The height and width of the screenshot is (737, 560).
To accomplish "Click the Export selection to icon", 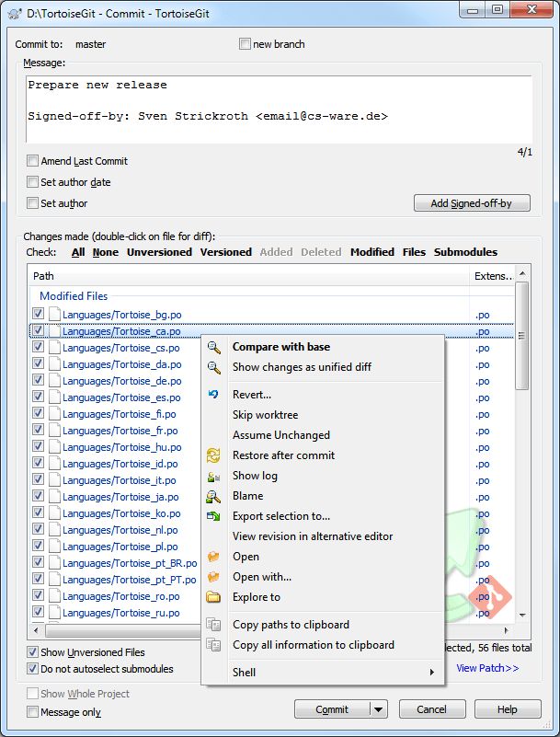I will 213,516.
